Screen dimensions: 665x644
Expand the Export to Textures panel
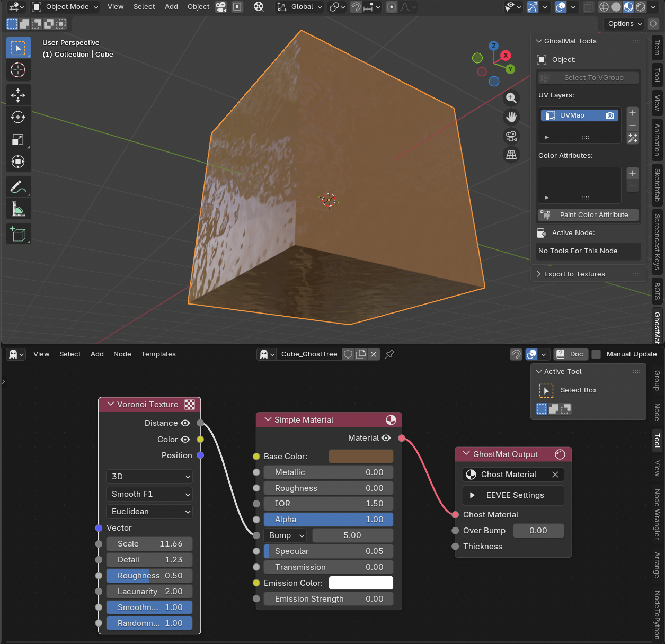(574, 274)
